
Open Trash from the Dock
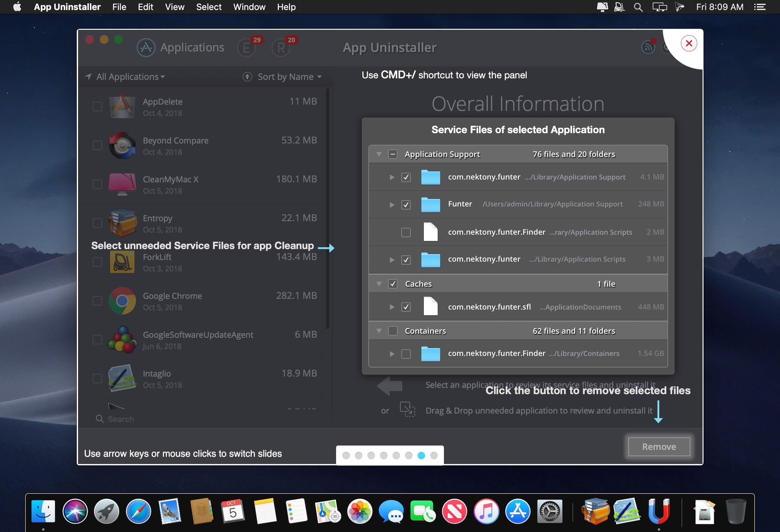(736, 511)
